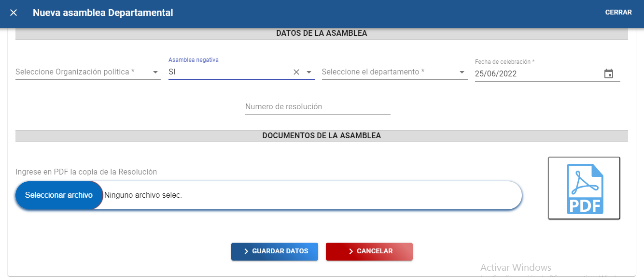Clear the Asamblea negativa selection with its X
644x277 pixels.
click(x=296, y=72)
